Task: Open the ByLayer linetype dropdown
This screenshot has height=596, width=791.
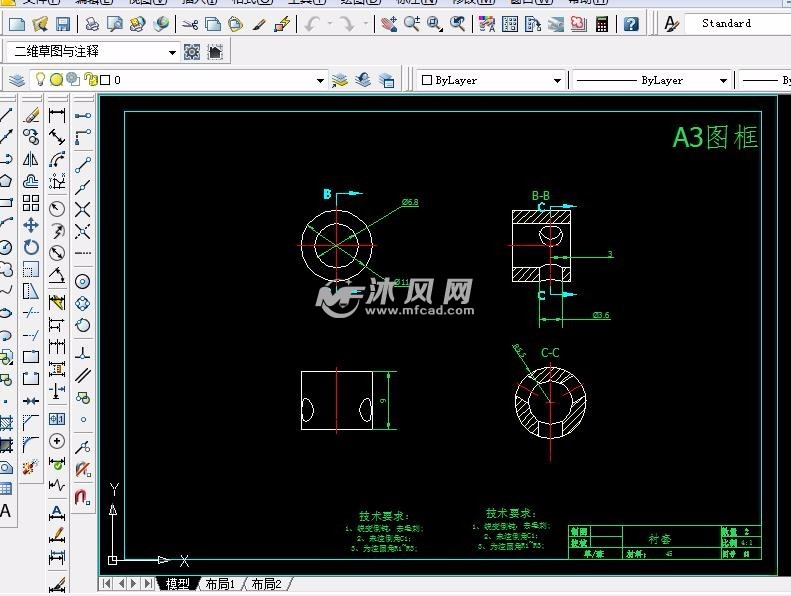Action: click(x=722, y=80)
